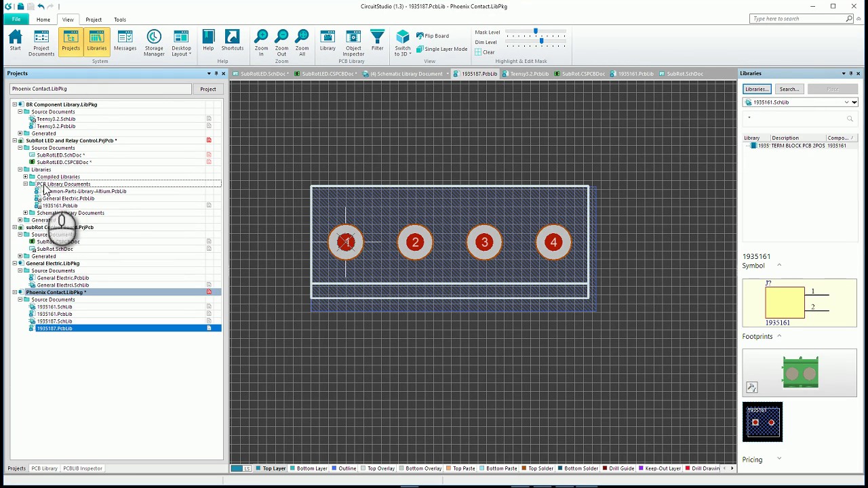Select 1935161.SchLib in project tree

(x=54, y=306)
